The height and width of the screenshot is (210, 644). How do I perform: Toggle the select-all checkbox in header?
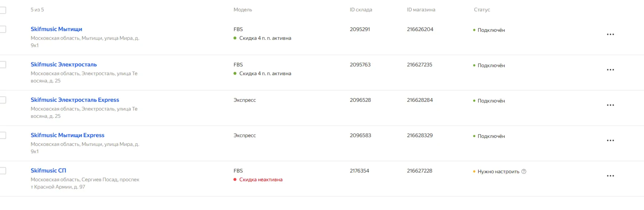click(x=3, y=10)
